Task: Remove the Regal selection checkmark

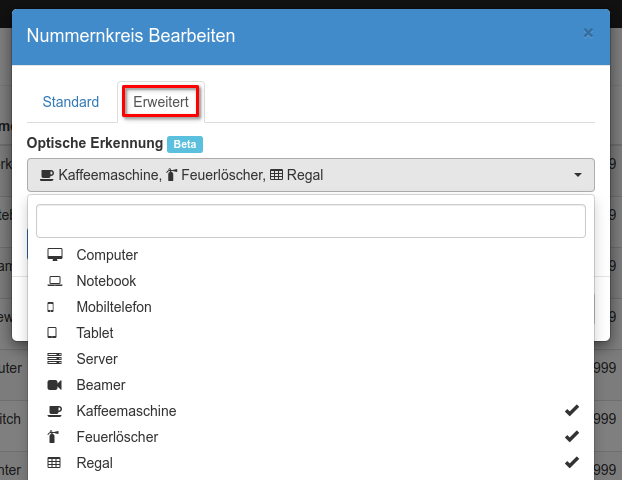Action: coord(571,463)
